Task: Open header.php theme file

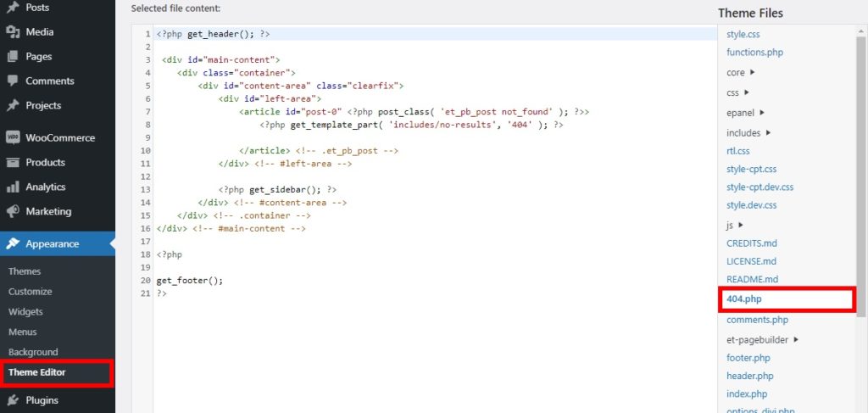Action: click(750, 376)
